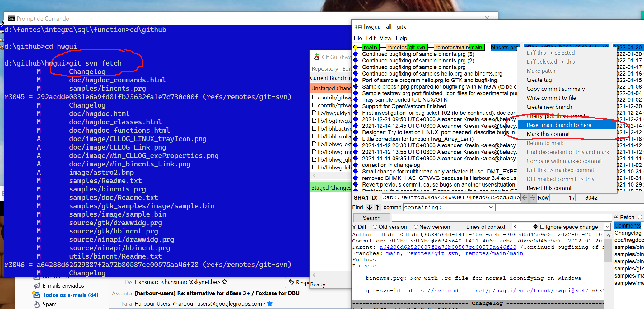The image size is (644, 309).
Task: Click the E-mails enviados paper plane icon
Action: [x=37, y=285]
